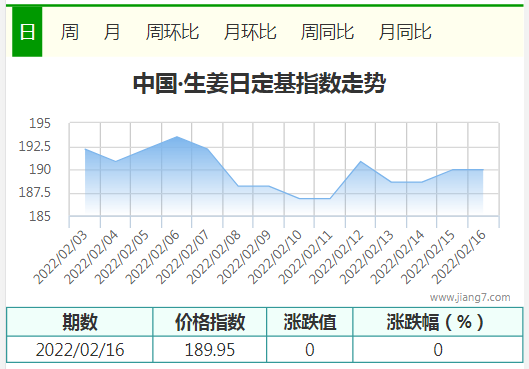The width and height of the screenshot is (529, 369).
Task: Click the 期数 column header
Action: (80, 322)
